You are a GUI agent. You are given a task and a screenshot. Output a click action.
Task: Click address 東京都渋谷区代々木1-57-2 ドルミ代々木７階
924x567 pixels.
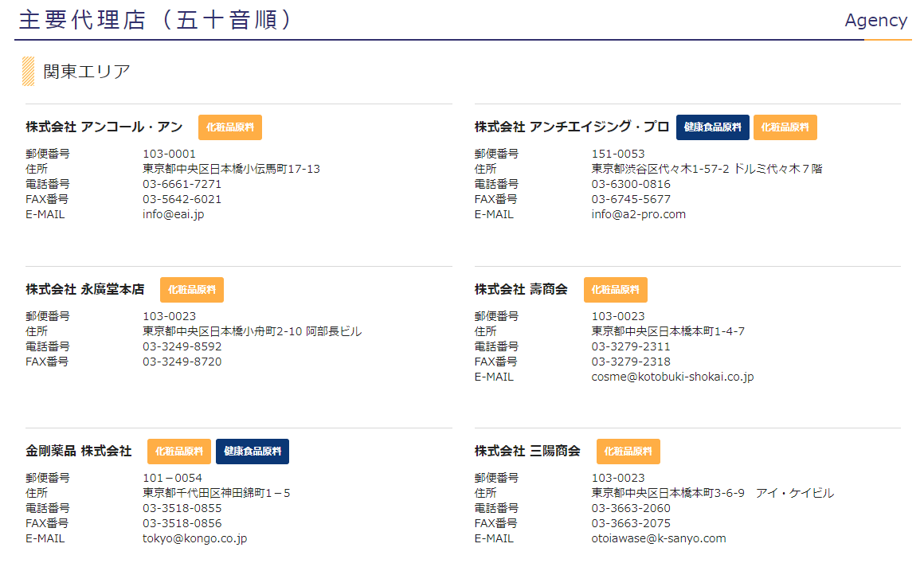pyautogui.click(x=707, y=169)
